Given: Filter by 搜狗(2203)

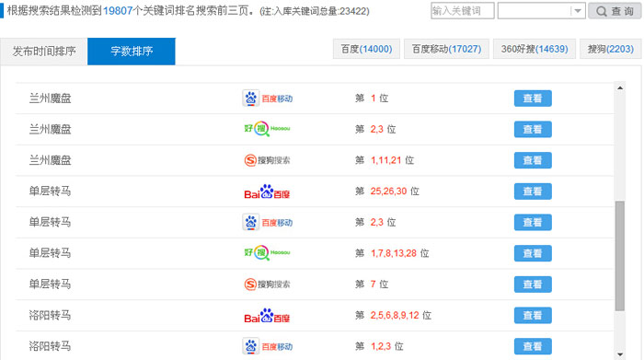Looking at the screenshot, I should 610,49.
